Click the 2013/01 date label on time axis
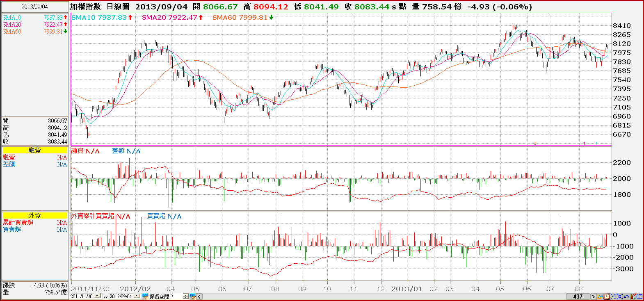The image size is (644, 301). pyautogui.click(x=407, y=289)
